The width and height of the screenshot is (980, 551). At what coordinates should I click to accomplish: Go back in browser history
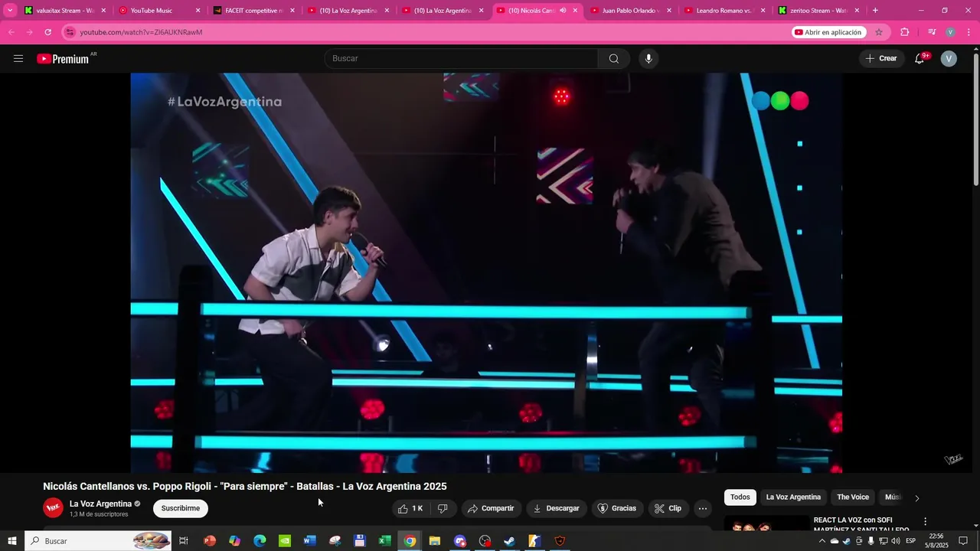(11, 32)
